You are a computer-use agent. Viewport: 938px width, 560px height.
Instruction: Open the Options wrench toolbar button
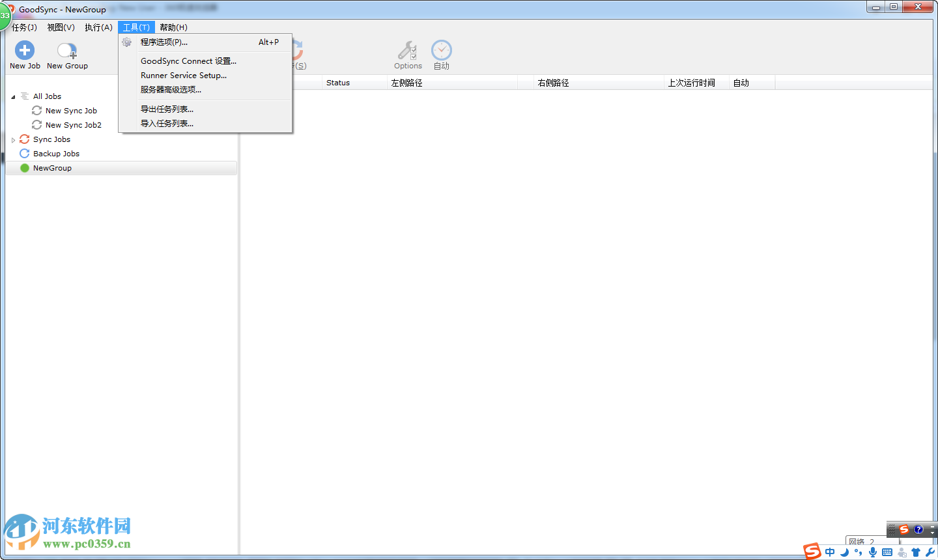408,50
